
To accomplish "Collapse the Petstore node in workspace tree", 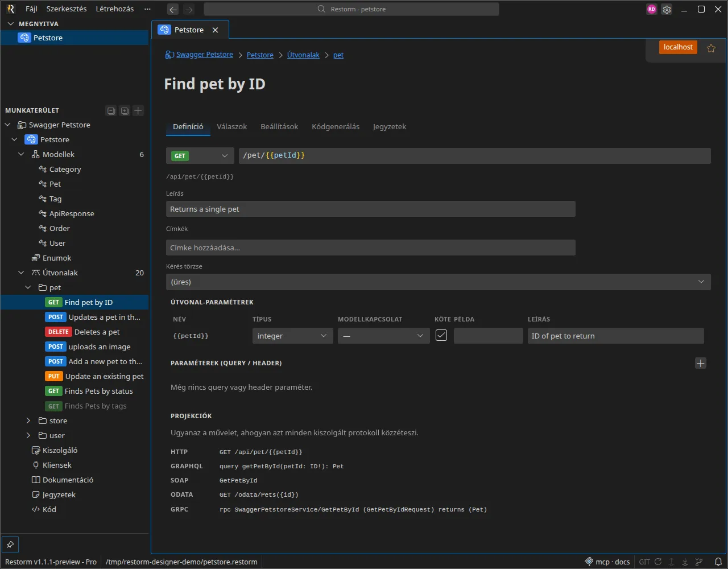I will coord(15,139).
